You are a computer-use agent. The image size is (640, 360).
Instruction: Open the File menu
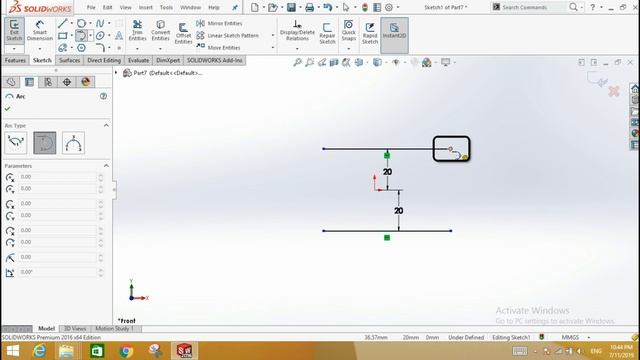[x=91, y=7]
